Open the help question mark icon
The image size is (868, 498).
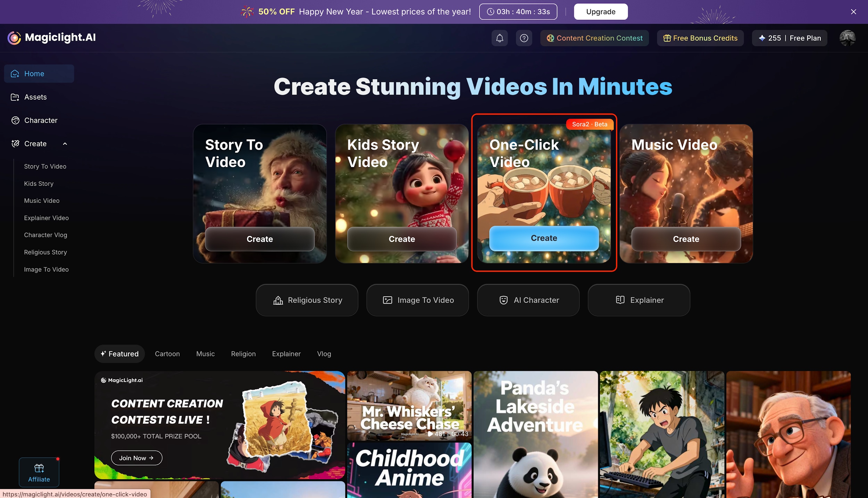[524, 38]
